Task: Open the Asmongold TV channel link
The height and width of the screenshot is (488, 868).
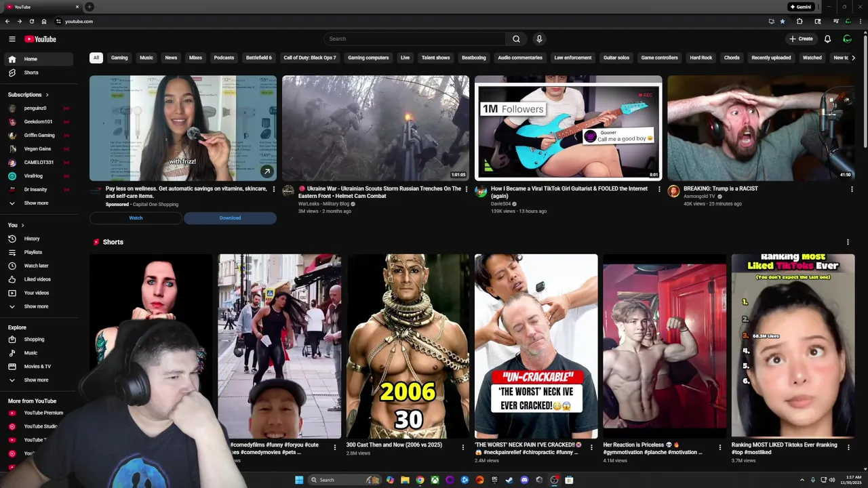Action: coord(699,197)
